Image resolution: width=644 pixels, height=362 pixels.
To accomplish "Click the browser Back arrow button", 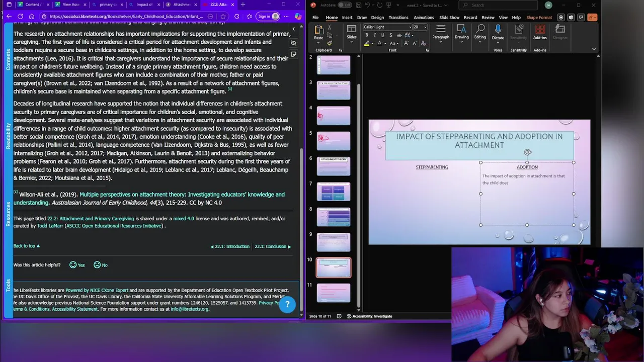I will 9,16.
